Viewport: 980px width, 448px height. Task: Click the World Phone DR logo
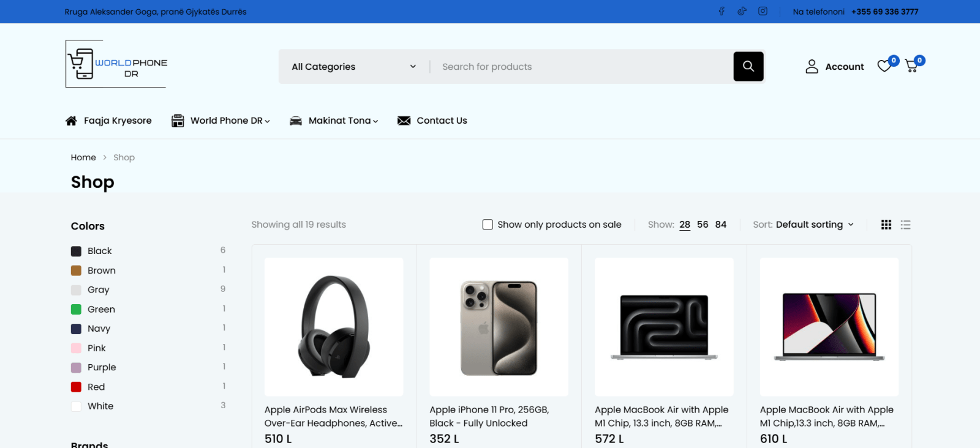pyautogui.click(x=116, y=64)
